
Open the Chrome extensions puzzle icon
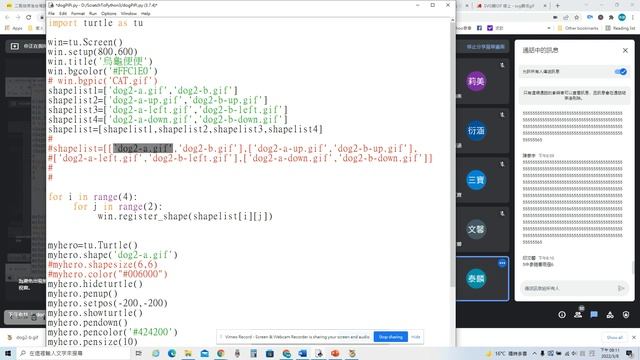[611, 17]
